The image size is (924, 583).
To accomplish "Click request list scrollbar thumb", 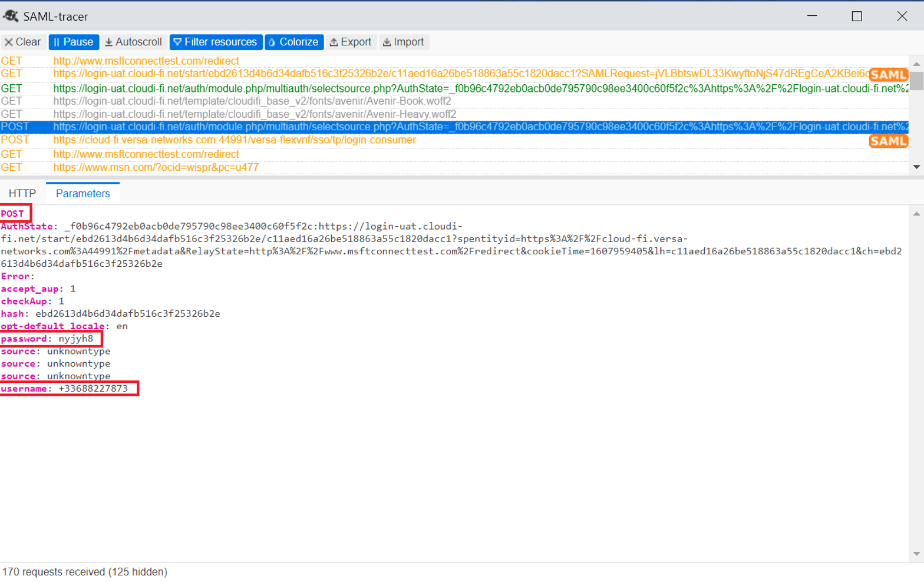I will (916, 81).
